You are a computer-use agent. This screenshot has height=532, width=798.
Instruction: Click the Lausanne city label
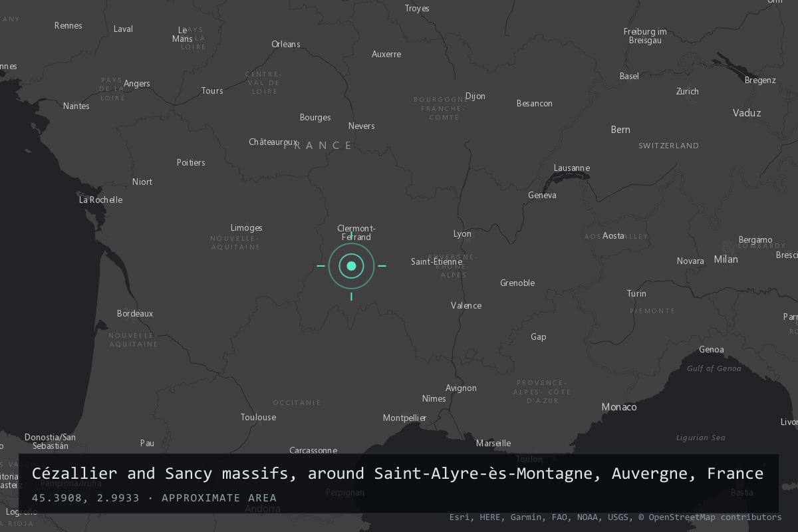click(x=572, y=168)
